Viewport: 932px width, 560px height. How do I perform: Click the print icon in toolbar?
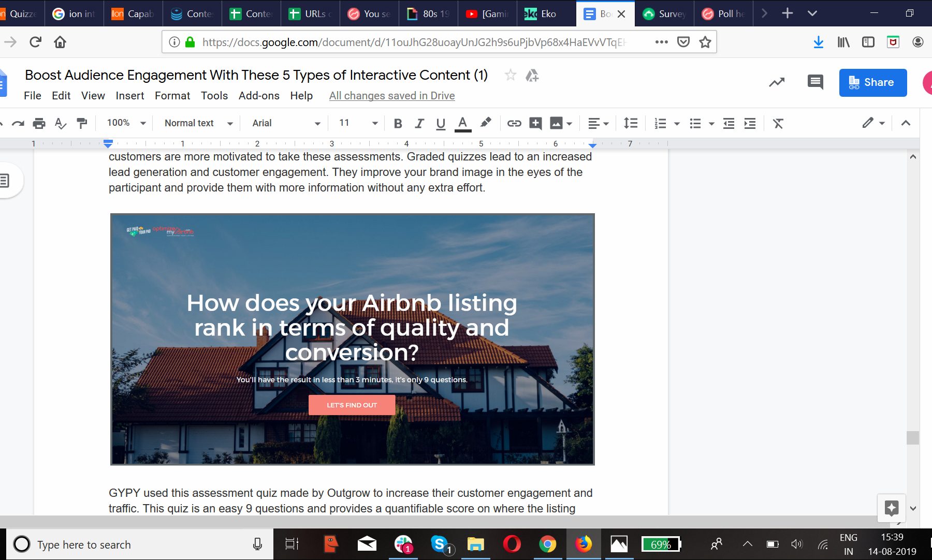click(39, 123)
